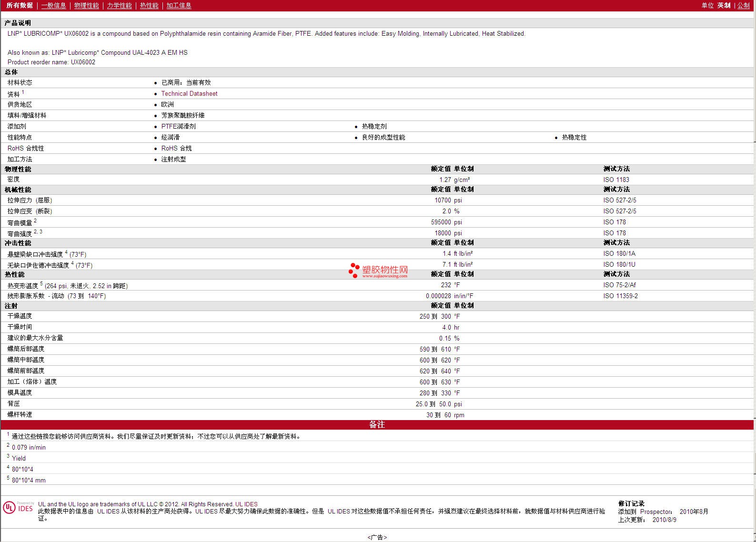Click the 备注 section header
This screenshot has height=542, width=756.
[377, 424]
